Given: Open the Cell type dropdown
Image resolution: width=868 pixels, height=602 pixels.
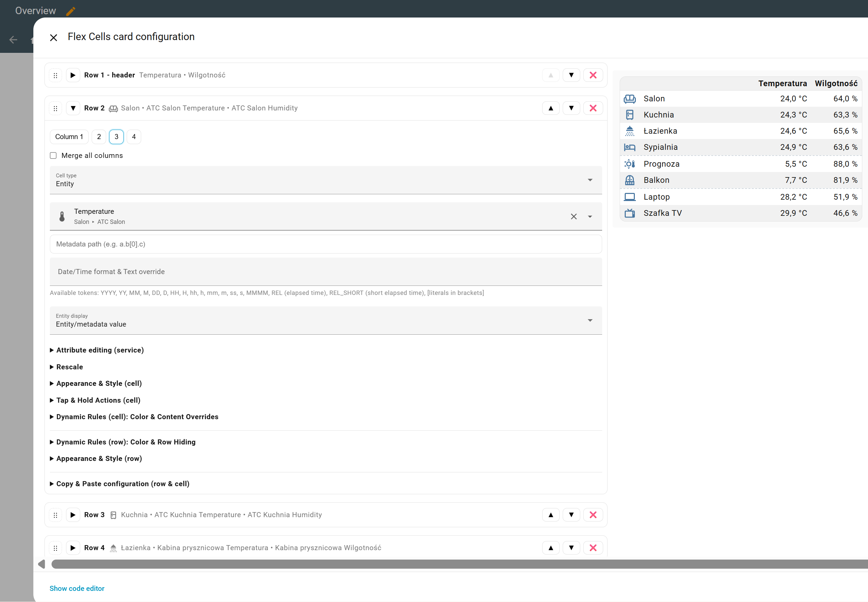Looking at the screenshot, I should pyautogui.click(x=325, y=180).
